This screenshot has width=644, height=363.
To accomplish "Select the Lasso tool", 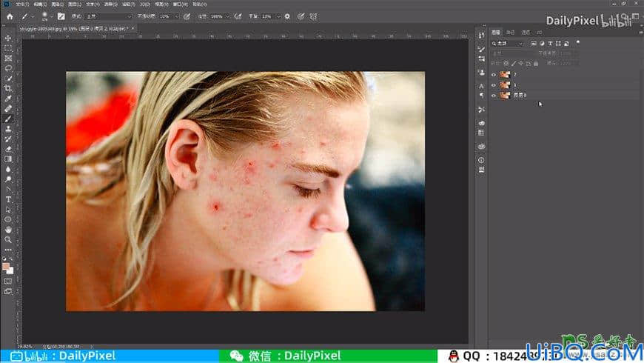I will click(x=8, y=68).
